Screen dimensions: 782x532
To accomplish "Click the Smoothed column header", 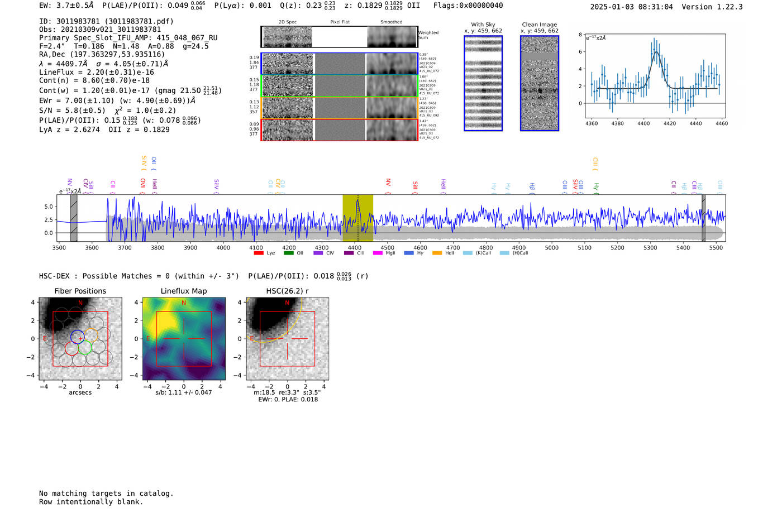I will pos(391,22).
